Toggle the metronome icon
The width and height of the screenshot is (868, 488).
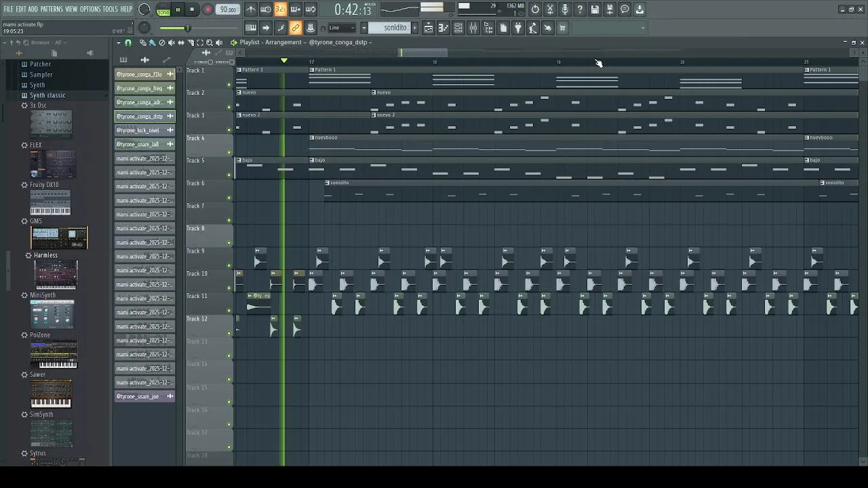[x=251, y=9]
